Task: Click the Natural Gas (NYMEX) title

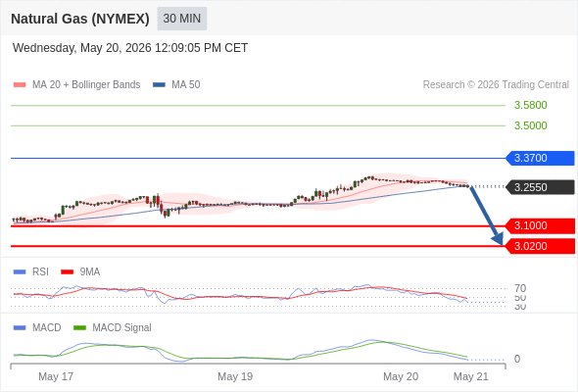Action: click(x=80, y=19)
